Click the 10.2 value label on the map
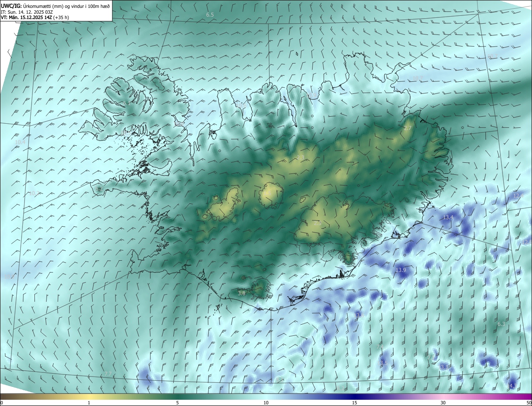 click(x=34, y=193)
